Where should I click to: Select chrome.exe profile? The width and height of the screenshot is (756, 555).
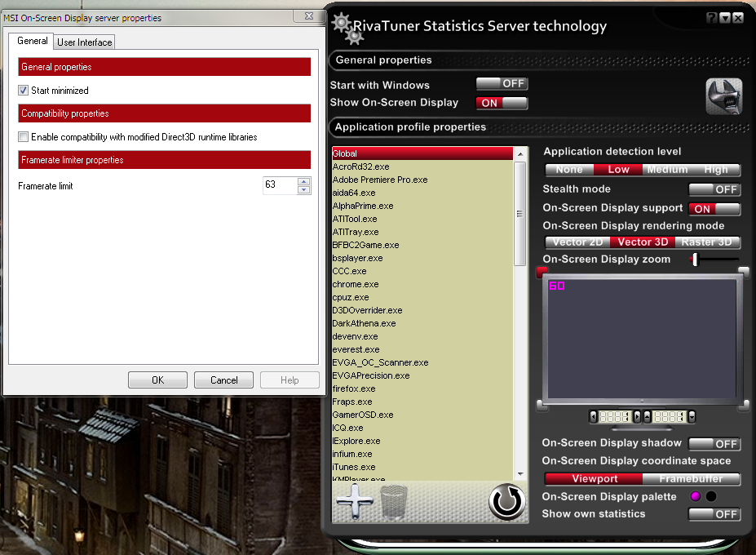point(422,284)
